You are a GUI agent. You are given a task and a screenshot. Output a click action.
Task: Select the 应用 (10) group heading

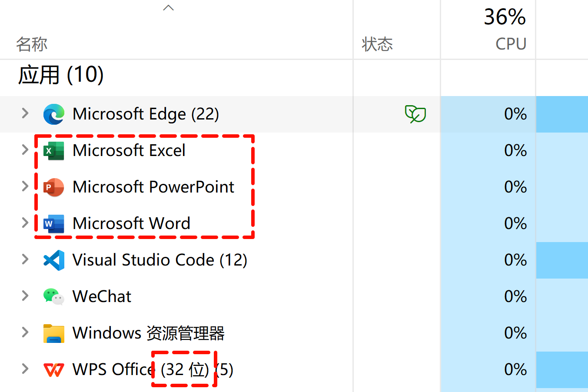tap(61, 75)
